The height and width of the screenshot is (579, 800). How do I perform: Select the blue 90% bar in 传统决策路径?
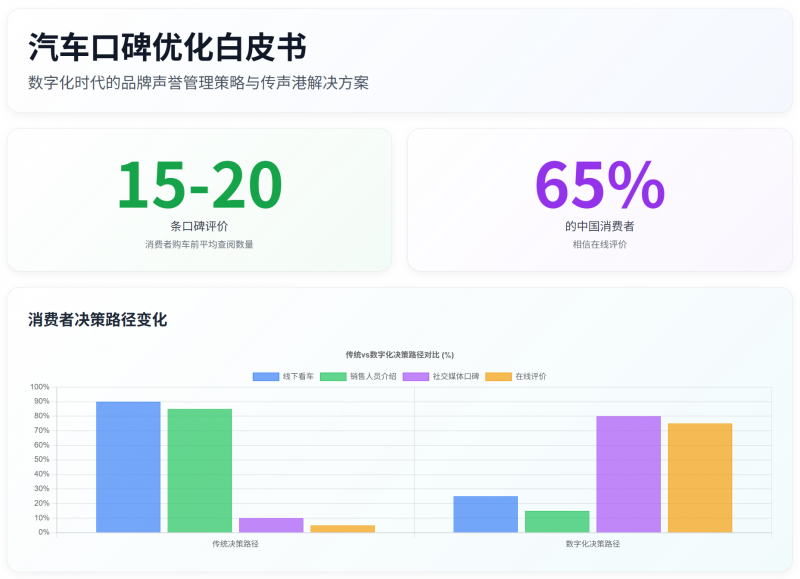[x=128, y=466]
